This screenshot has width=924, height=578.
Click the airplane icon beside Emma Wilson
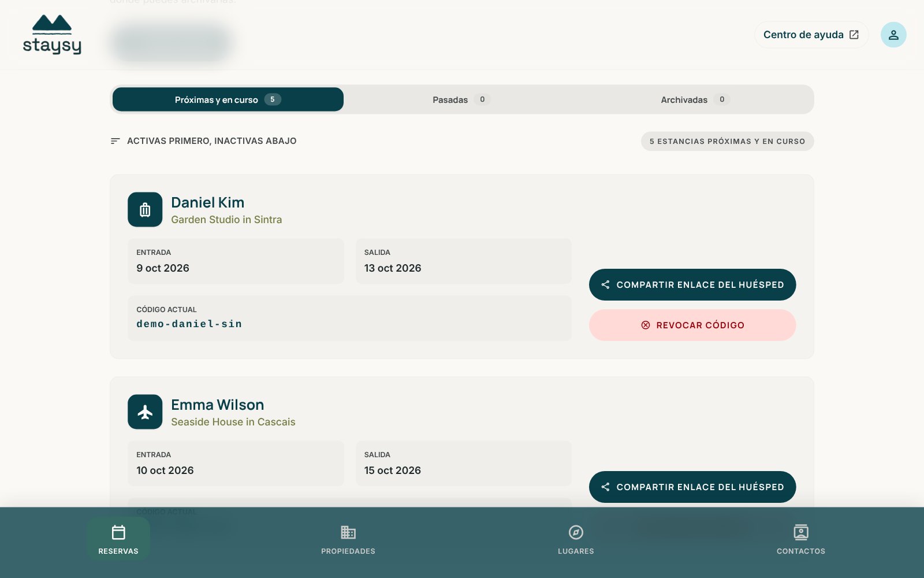pos(145,412)
